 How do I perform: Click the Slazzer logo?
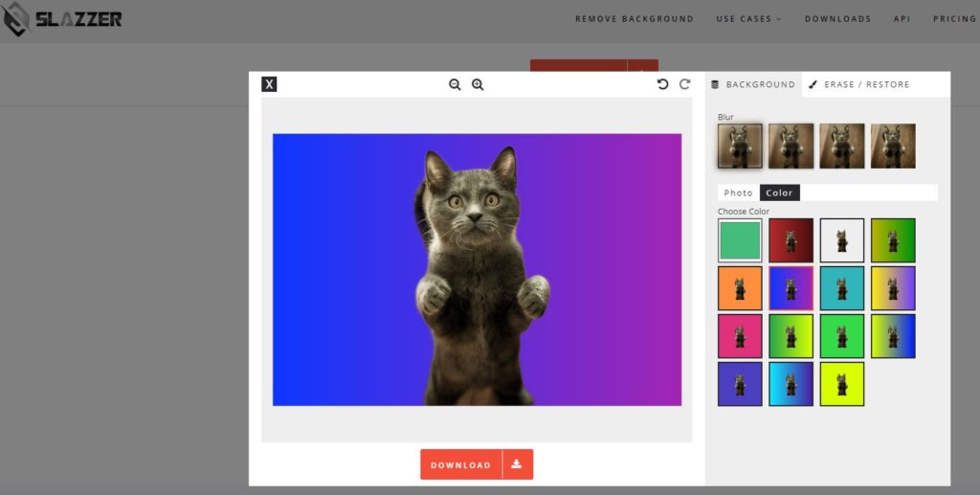tap(62, 19)
